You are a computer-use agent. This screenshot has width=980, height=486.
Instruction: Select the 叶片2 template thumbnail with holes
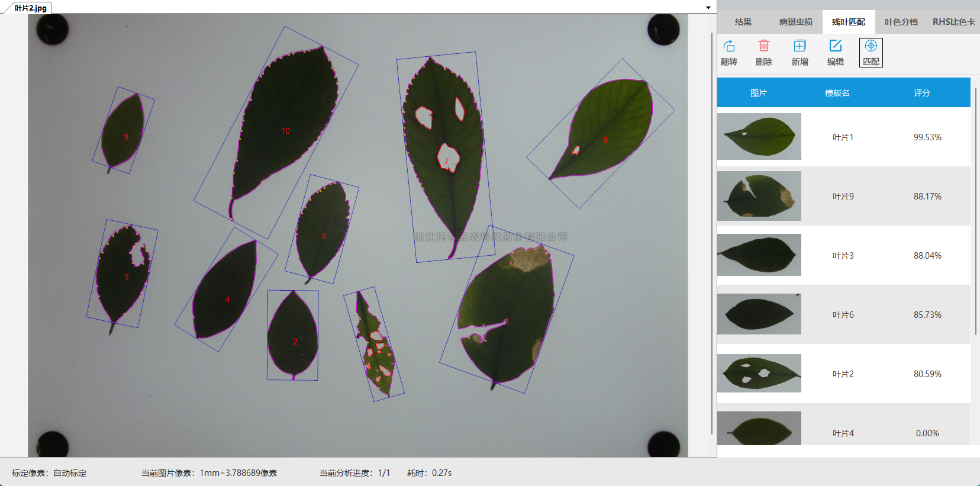click(x=759, y=374)
